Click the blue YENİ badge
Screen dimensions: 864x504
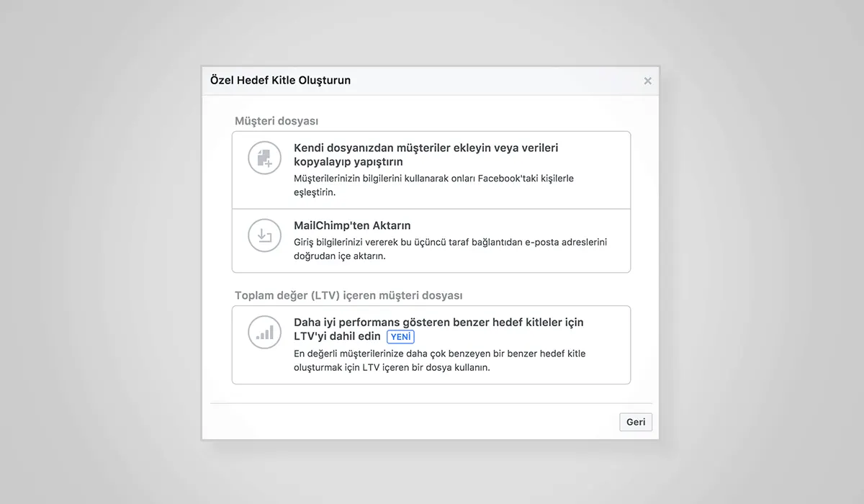[400, 337]
